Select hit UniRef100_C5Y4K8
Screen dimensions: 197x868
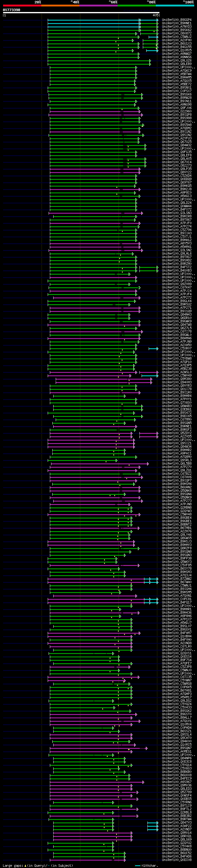(177, 846)
